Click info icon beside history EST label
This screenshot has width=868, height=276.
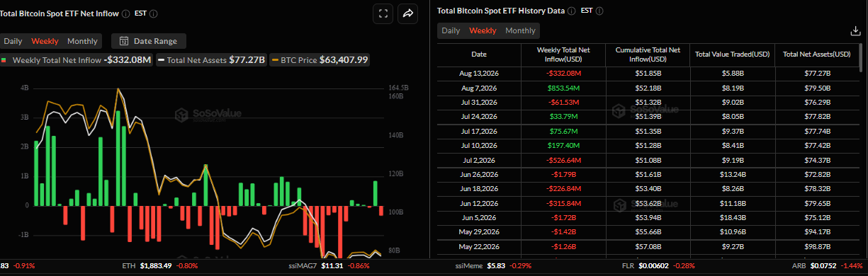click(600, 11)
